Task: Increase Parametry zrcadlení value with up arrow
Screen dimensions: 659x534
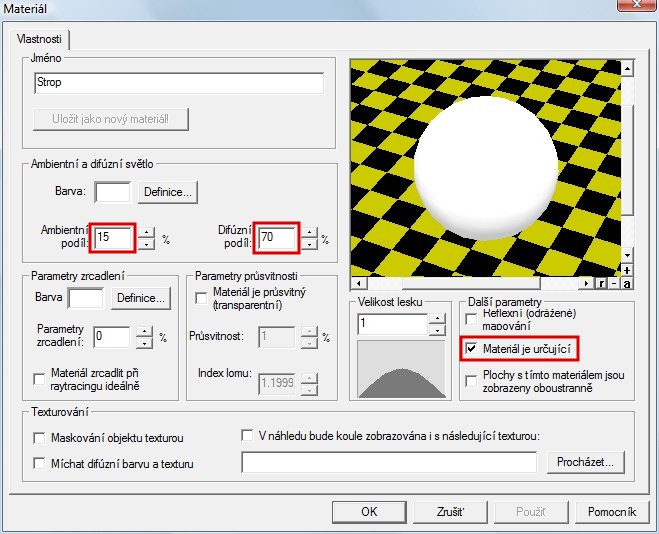Action: [145, 332]
